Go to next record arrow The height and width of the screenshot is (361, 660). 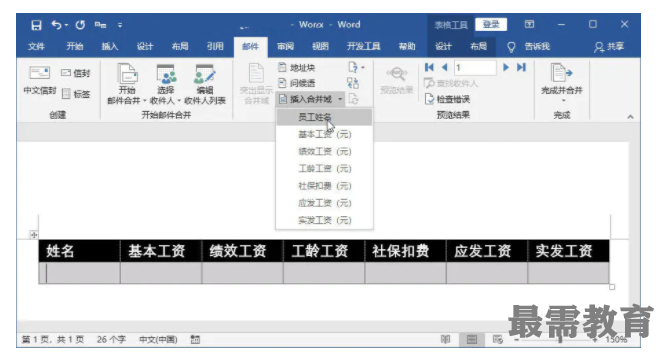click(x=506, y=67)
